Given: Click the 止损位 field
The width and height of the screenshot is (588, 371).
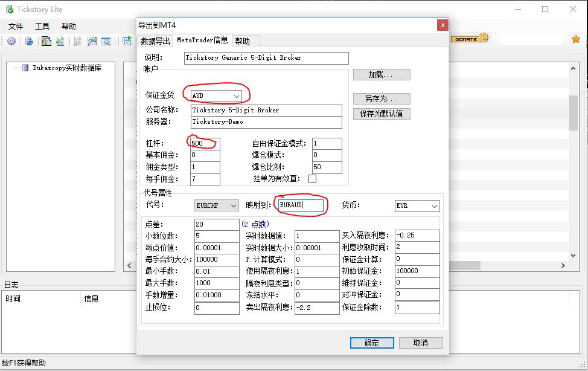Looking at the screenshot, I should click(x=217, y=308).
